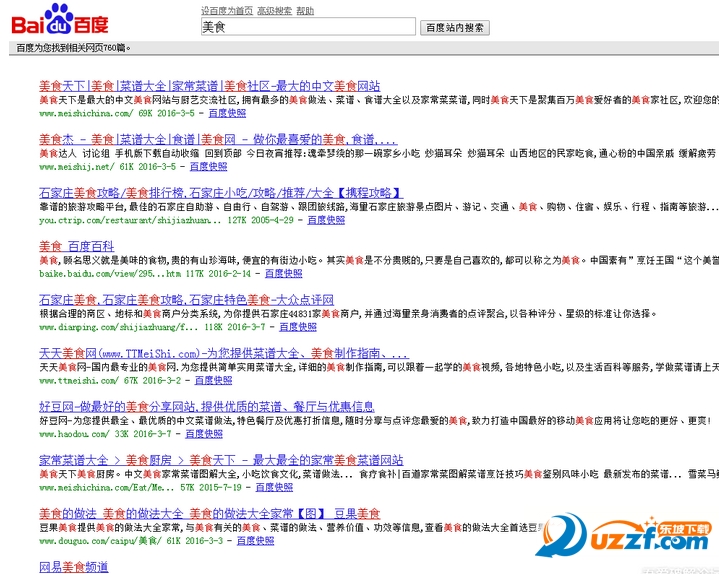Open 百度快照 for the ttmeishi.com result

click(x=214, y=381)
